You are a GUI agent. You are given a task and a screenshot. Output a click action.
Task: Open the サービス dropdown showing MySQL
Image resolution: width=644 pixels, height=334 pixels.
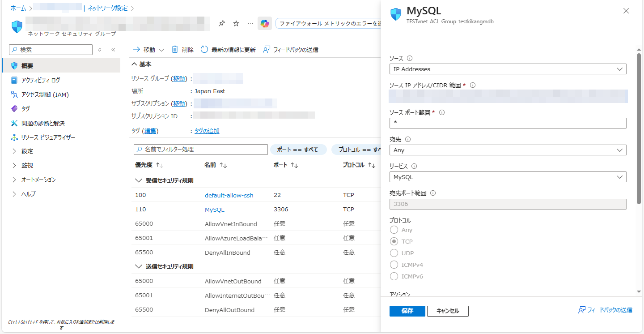[508, 177]
